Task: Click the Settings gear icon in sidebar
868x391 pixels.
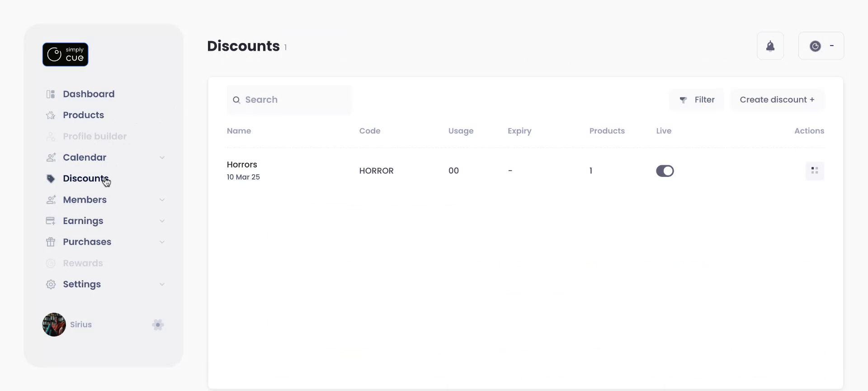Action: 51,284
